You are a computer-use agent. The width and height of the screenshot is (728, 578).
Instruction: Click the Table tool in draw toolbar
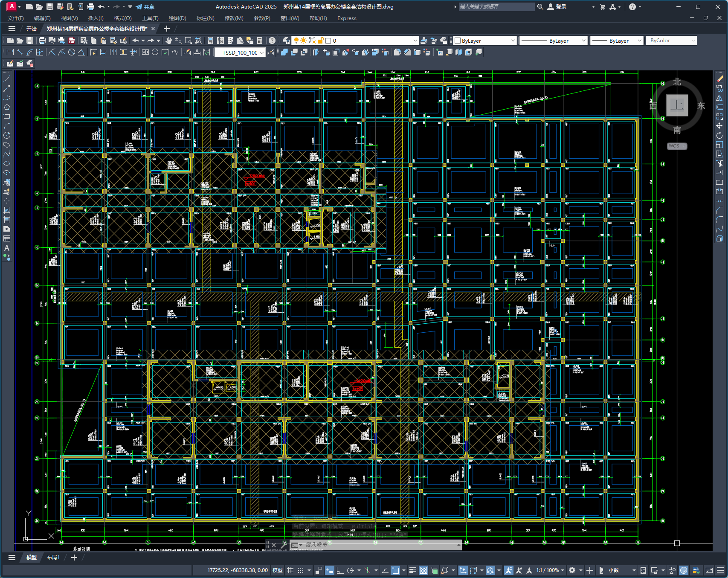7,238
